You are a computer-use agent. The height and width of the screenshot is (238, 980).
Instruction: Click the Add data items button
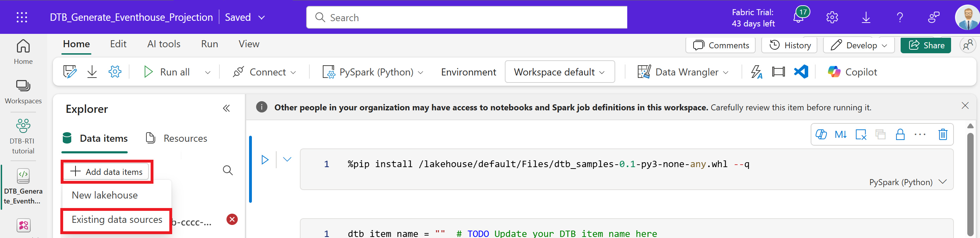pyautogui.click(x=107, y=172)
